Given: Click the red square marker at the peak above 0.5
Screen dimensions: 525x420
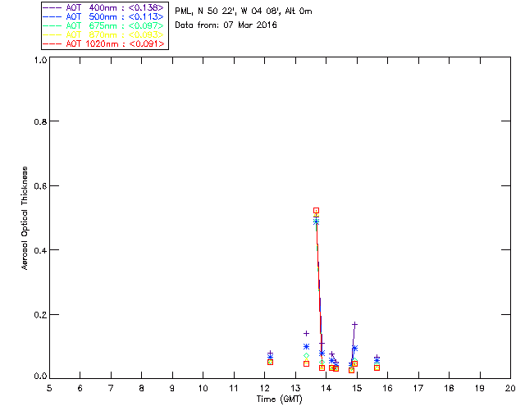Looking at the screenshot, I should click(x=316, y=211).
